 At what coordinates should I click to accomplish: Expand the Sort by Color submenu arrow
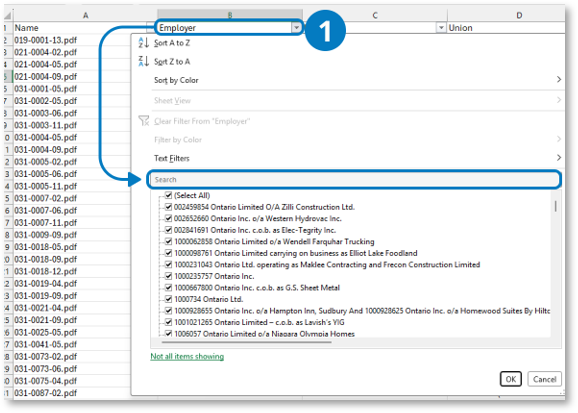point(559,79)
